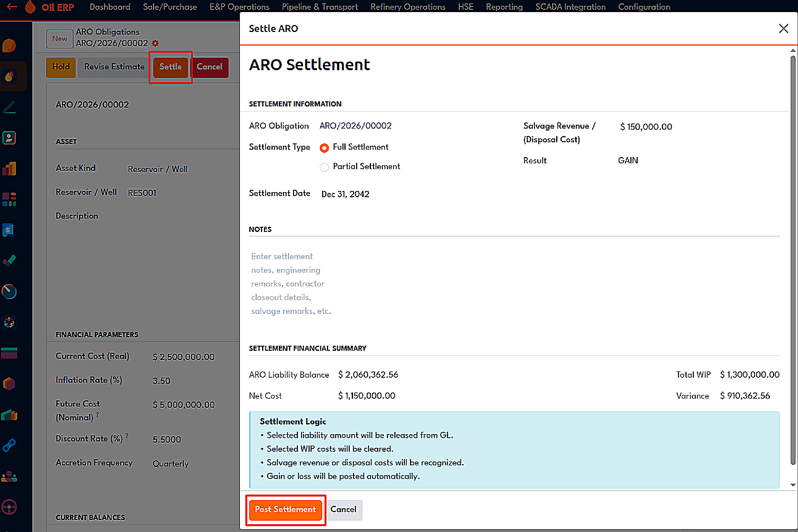
Task: Select the Partial Settlement radio option
Action: click(x=324, y=167)
